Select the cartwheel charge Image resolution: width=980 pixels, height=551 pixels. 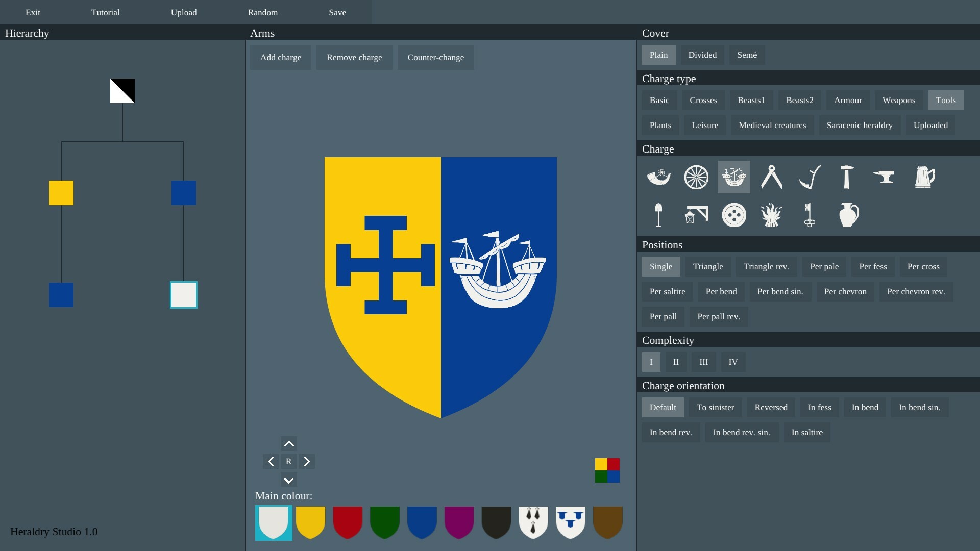coord(696,177)
